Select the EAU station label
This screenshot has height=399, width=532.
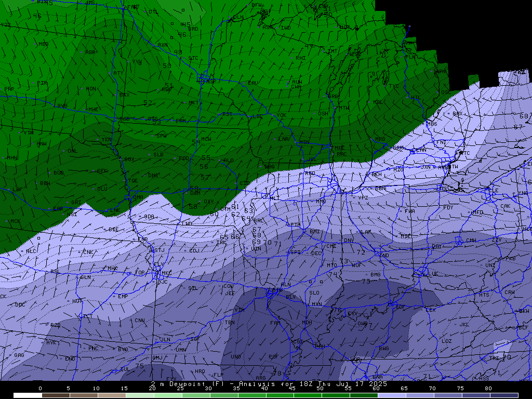(253, 83)
